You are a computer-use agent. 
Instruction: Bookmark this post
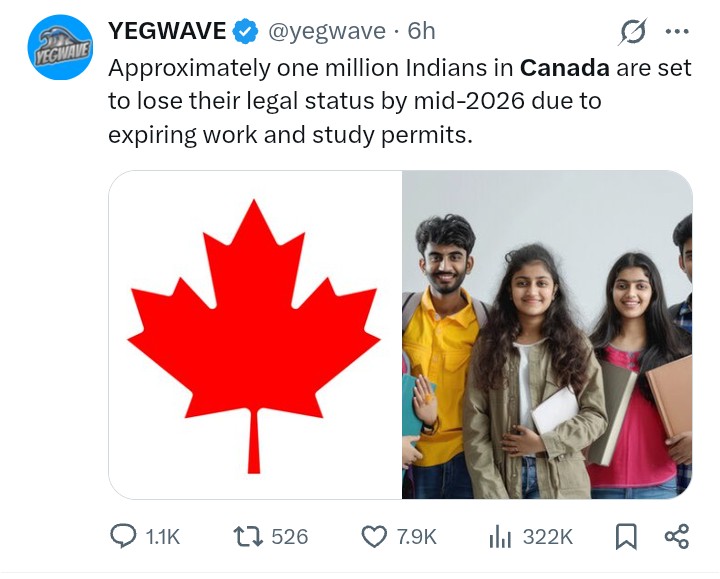626,536
